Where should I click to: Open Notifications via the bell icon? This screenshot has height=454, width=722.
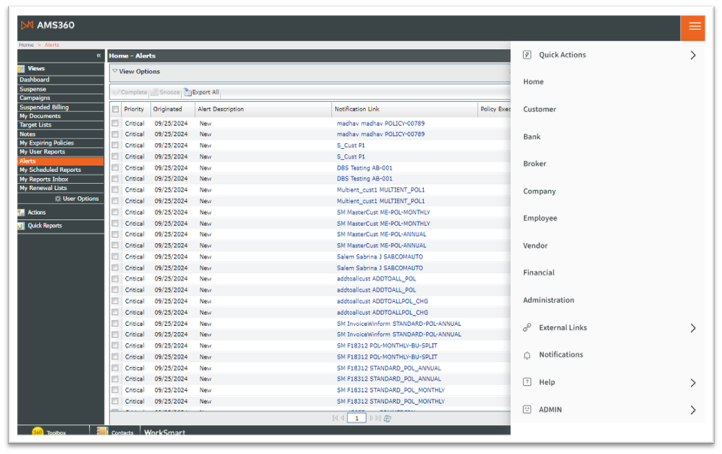(527, 355)
